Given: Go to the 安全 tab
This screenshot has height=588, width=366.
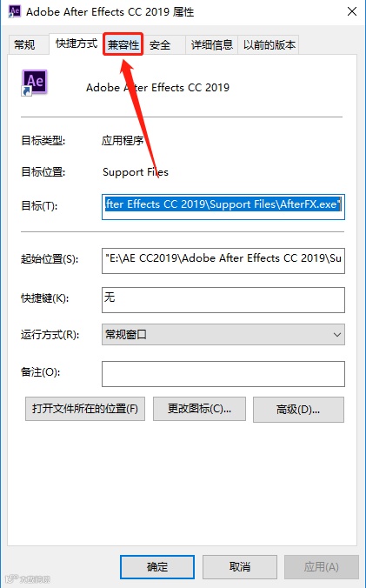Looking at the screenshot, I should click(160, 45).
